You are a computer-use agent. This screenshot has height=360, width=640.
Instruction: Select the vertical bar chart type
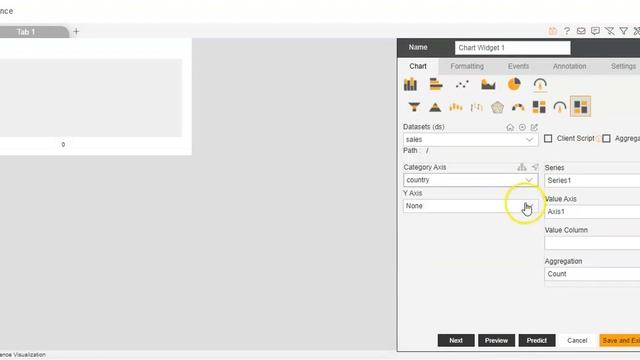tap(410, 84)
